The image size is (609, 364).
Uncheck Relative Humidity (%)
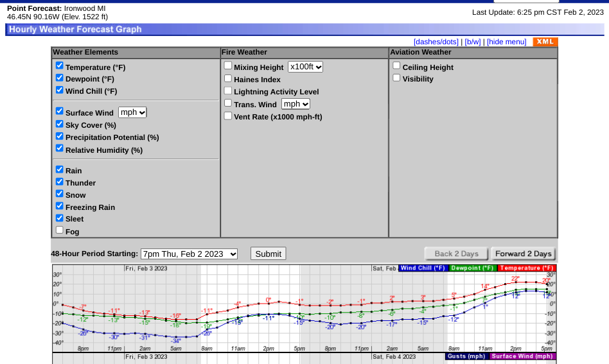[60, 148]
